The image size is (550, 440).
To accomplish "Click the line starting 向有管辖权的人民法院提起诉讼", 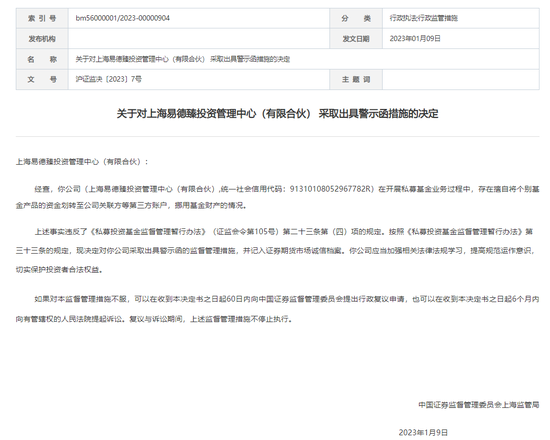I will (x=154, y=319).
